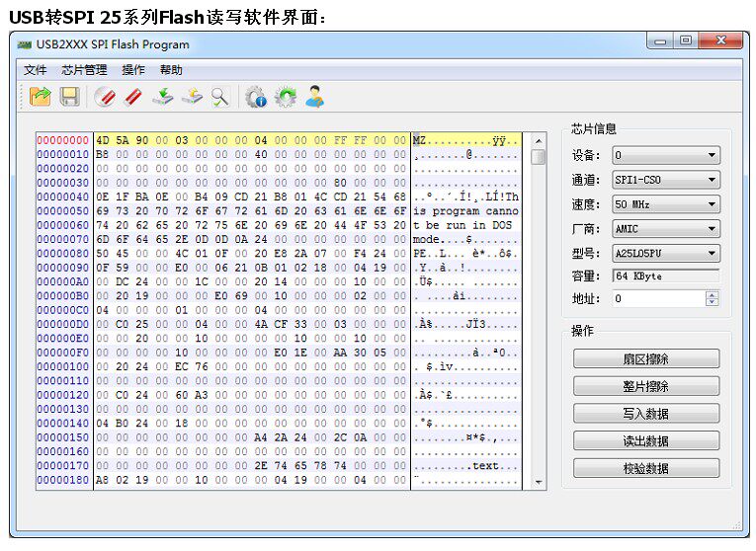The image size is (756, 551).
Task: Open the 操作 menu
Action: coord(133,70)
